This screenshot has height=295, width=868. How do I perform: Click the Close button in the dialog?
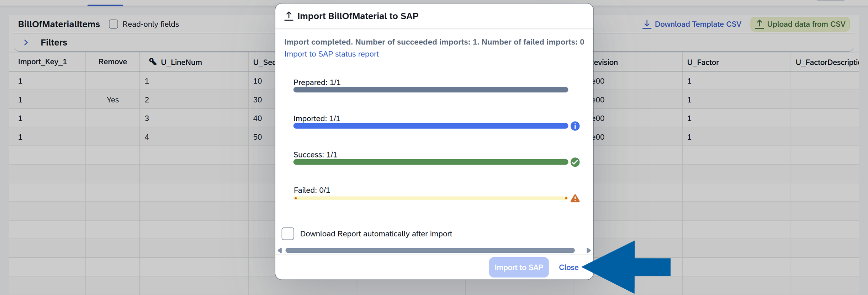[568, 267]
